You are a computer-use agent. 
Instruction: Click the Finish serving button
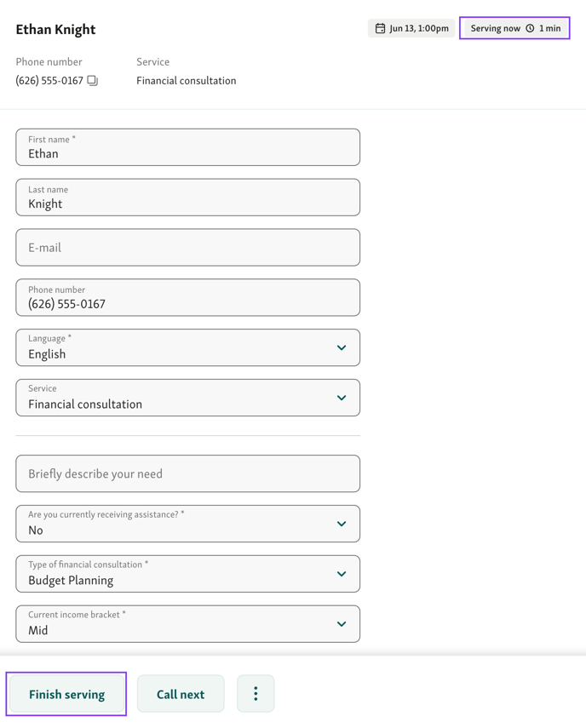click(x=67, y=694)
